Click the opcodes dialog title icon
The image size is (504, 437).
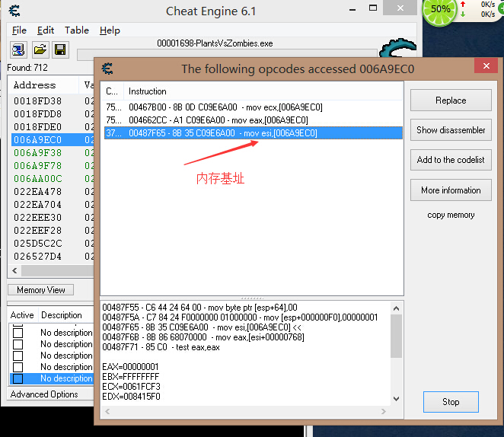pyautogui.click(x=107, y=69)
